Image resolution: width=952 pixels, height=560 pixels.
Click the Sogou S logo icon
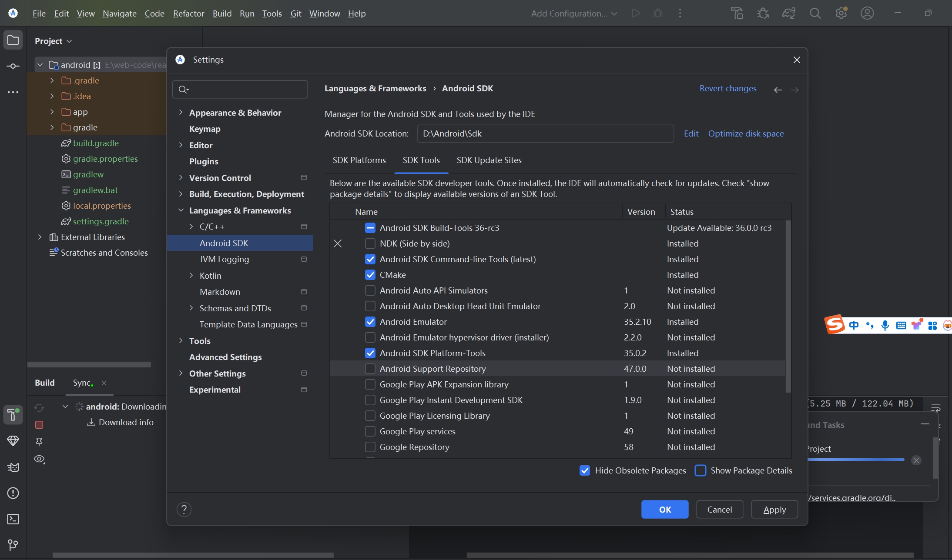835,324
